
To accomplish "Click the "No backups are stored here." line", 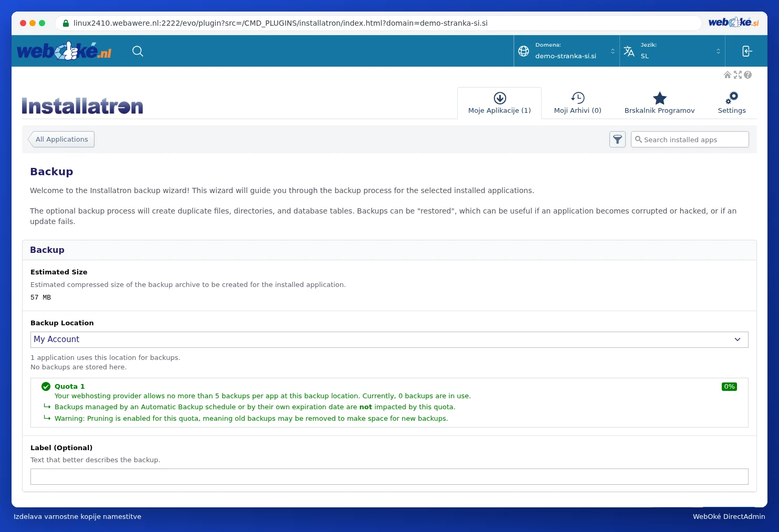I will 78,367.
